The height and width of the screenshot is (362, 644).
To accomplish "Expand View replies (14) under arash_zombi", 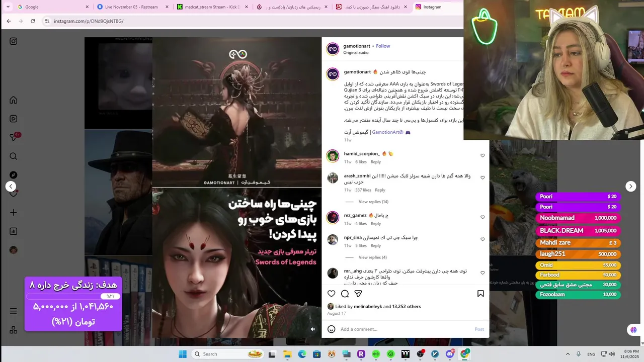I will [x=373, y=202].
